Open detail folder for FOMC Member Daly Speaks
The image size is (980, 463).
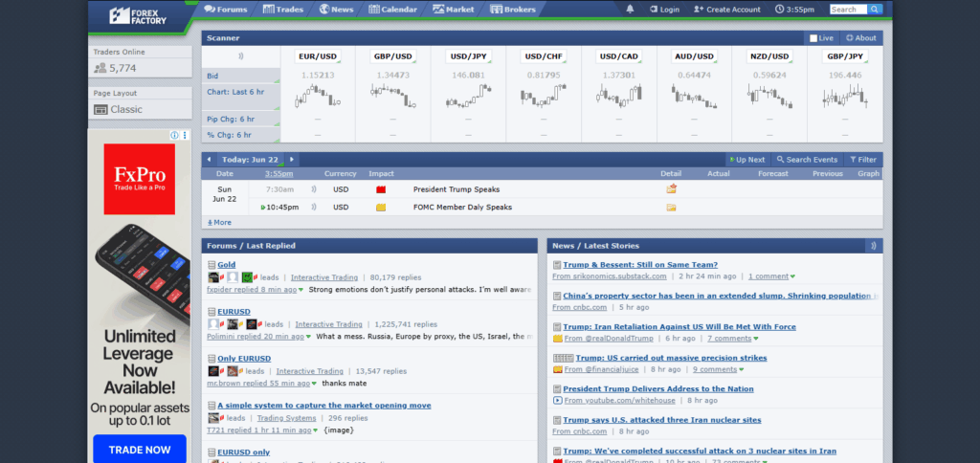coord(671,207)
